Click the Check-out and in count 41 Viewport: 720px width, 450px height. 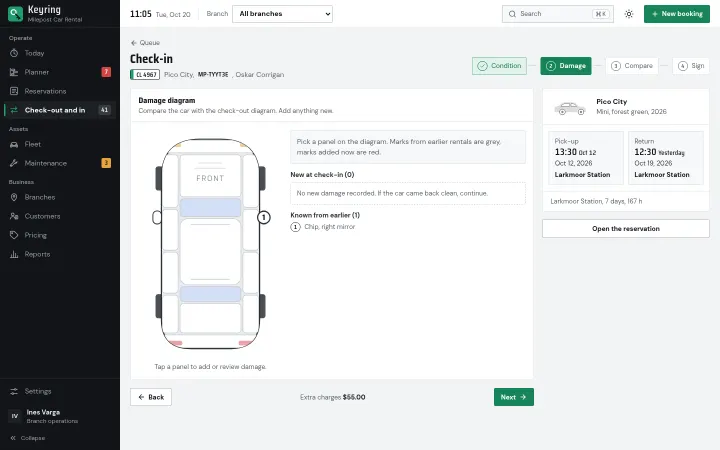coord(105,110)
